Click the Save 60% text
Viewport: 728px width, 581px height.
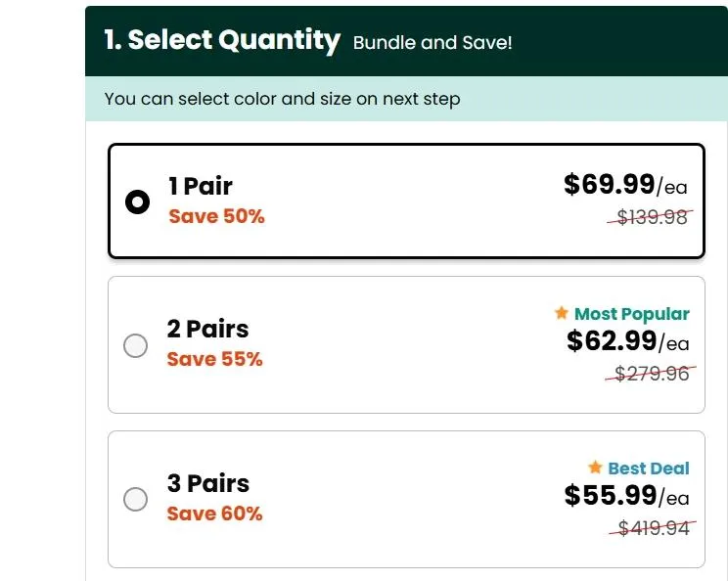tap(214, 514)
